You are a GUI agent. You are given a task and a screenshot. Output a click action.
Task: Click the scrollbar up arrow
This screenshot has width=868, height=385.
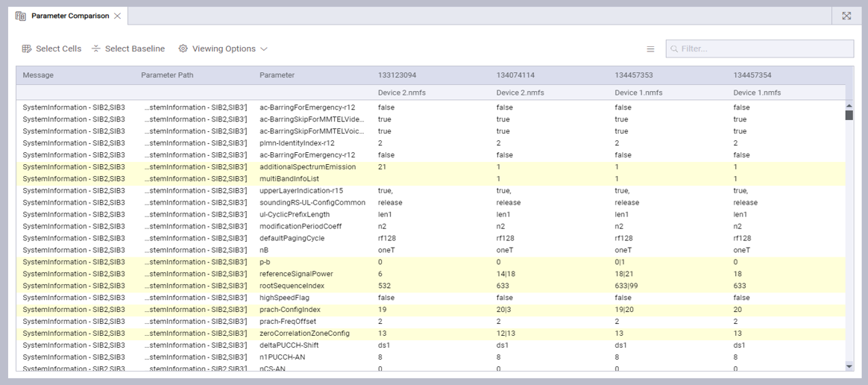[849, 107]
